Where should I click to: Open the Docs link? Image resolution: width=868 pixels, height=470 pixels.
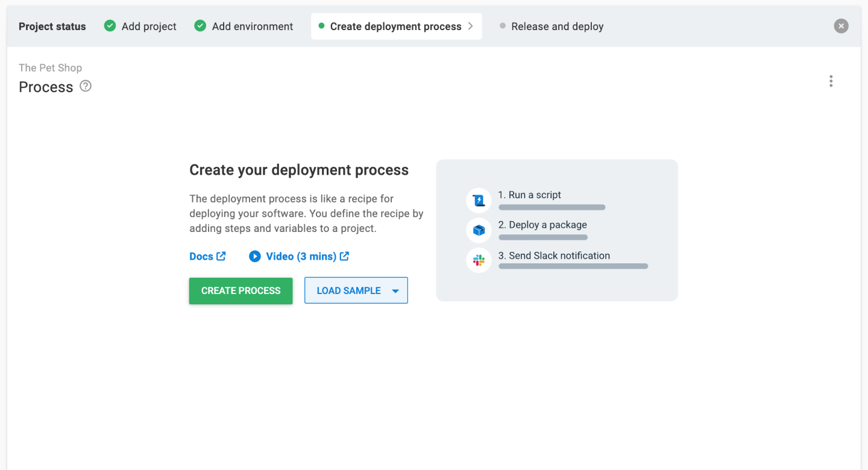tap(207, 256)
